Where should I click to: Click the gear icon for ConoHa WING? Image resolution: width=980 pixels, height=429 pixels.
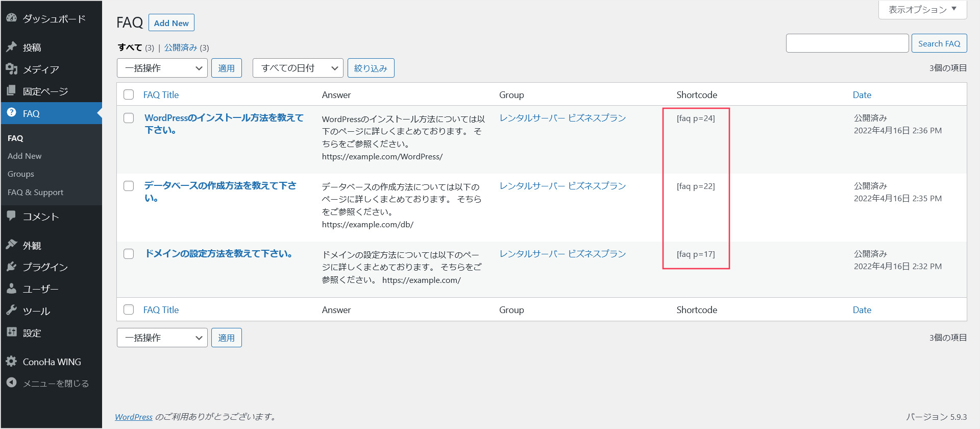(x=12, y=362)
